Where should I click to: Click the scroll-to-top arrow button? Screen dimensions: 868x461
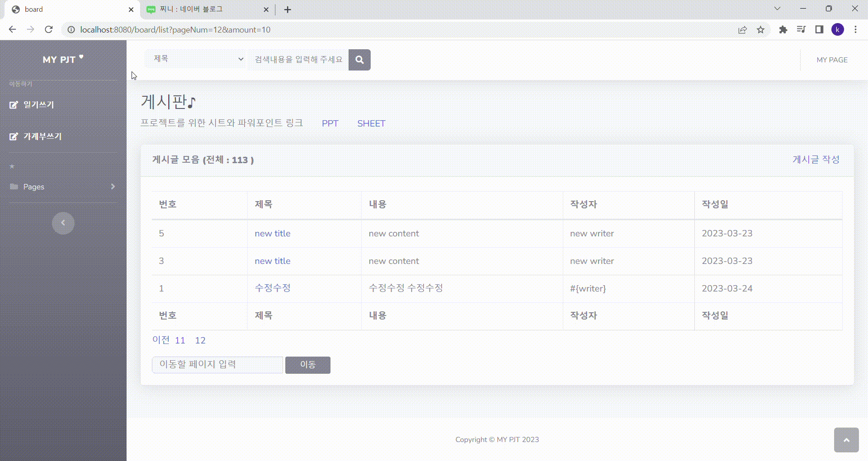(x=846, y=440)
